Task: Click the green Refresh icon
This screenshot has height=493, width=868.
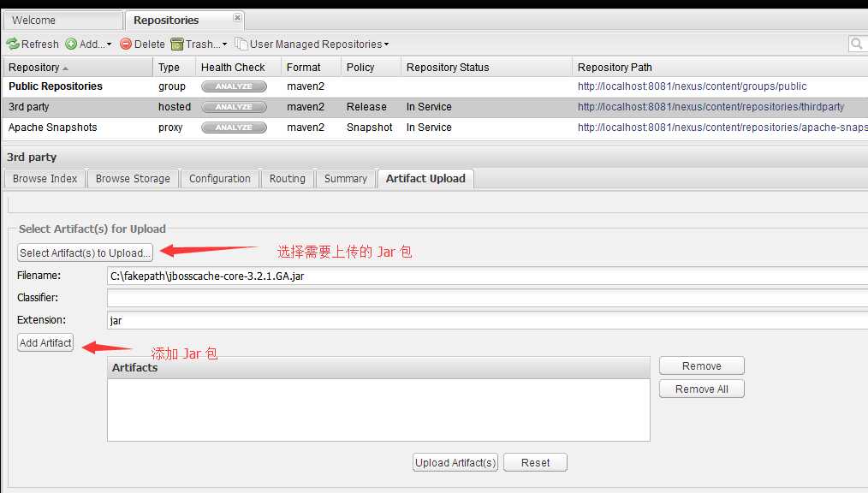Action: [13, 44]
